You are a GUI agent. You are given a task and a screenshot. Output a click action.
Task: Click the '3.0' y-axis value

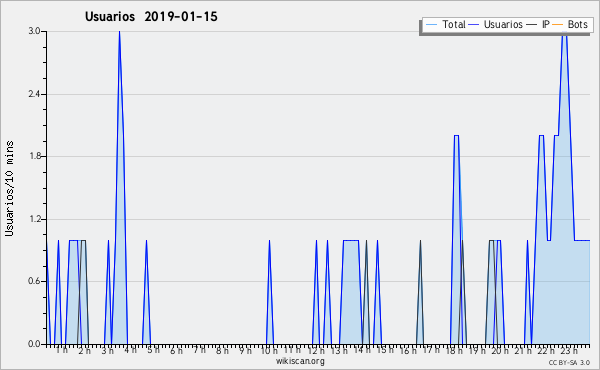(x=34, y=31)
